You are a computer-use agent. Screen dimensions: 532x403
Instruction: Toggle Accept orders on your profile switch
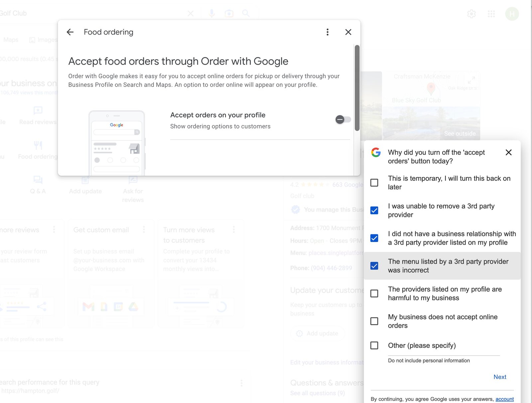pos(343,119)
